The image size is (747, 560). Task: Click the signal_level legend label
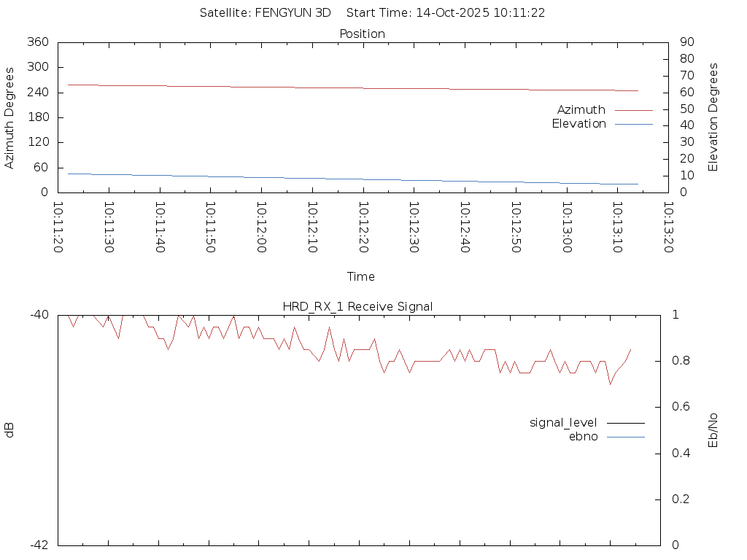tap(562, 422)
